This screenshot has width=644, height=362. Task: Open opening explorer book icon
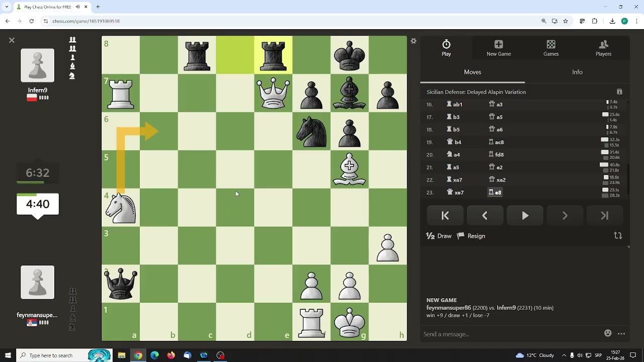[x=619, y=92]
